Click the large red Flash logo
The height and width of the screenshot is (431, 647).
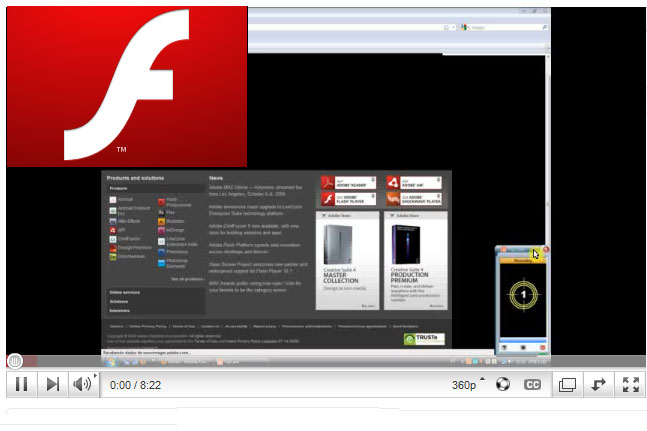(x=127, y=87)
